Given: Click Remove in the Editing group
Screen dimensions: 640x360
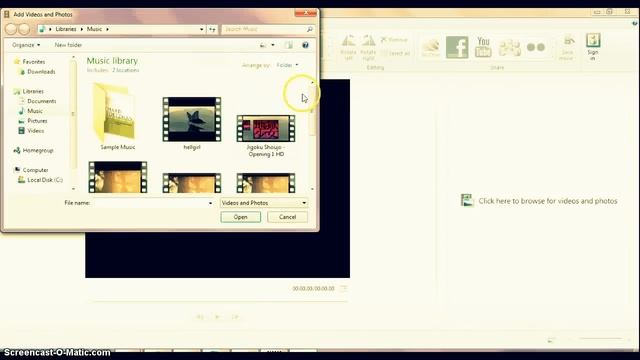Looking at the screenshot, I should (394, 40).
